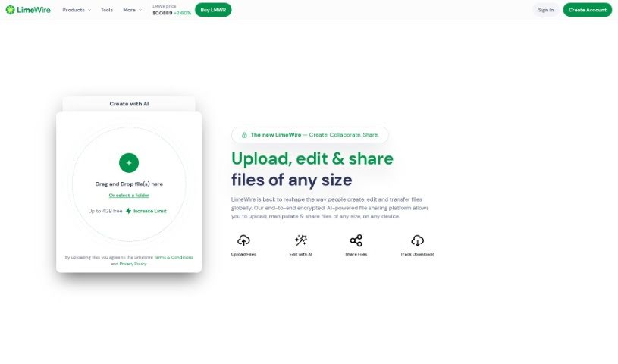Viewport: 618px width, 364px height.
Task: Click the lightning bolt Increase Limit icon
Action: pos(129,211)
